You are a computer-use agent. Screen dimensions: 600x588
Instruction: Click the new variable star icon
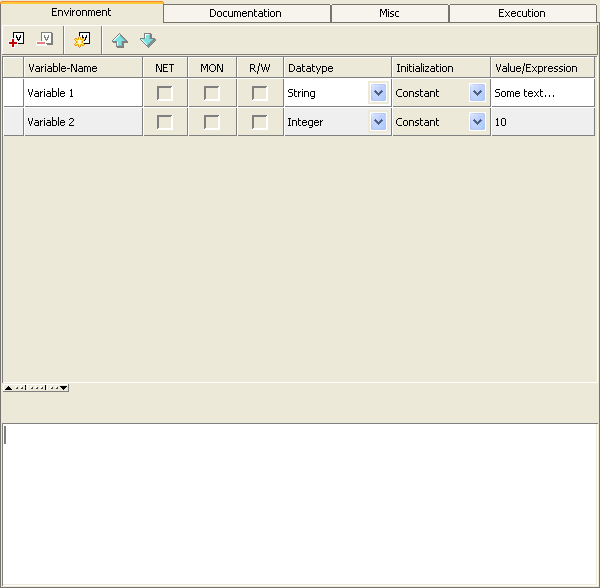(x=81, y=40)
